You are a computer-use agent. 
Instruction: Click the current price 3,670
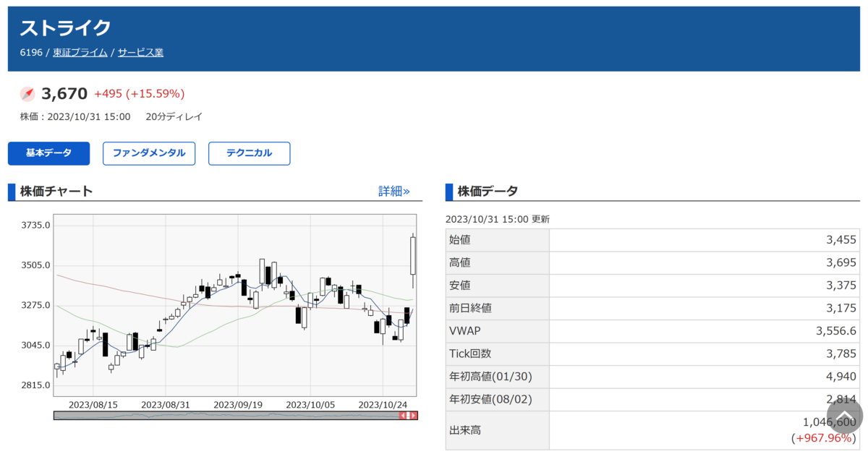tap(64, 93)
